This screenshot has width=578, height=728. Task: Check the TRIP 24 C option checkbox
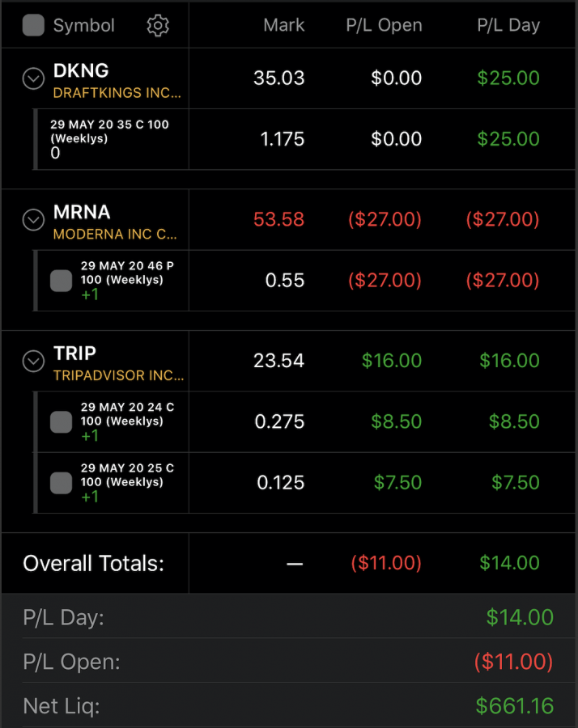[61, 421]
